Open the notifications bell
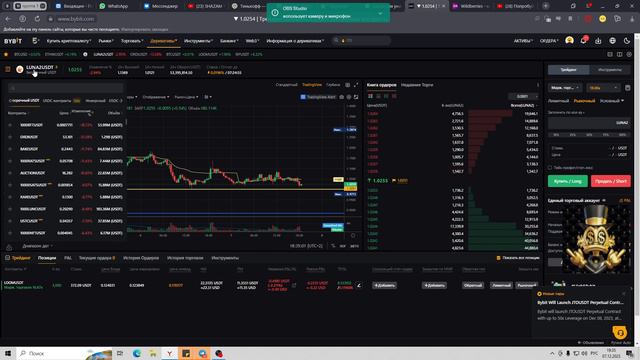Screen dimensions: 640x360 [584, 40]
